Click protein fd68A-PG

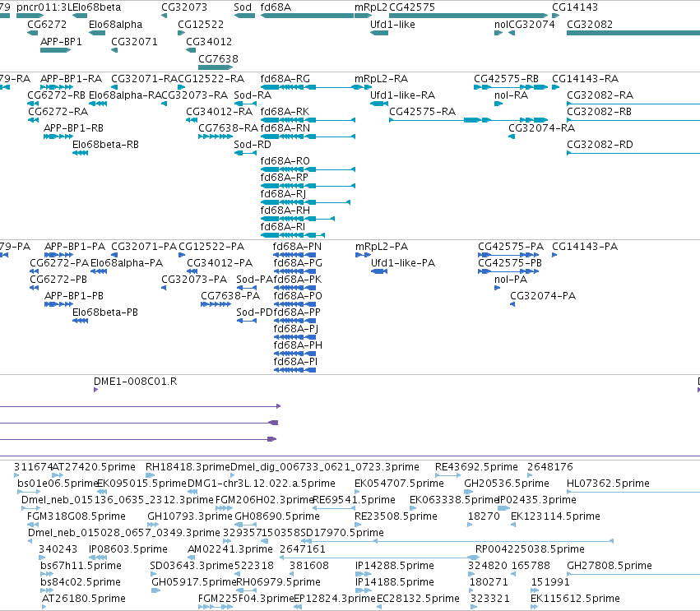coord(298,263)
